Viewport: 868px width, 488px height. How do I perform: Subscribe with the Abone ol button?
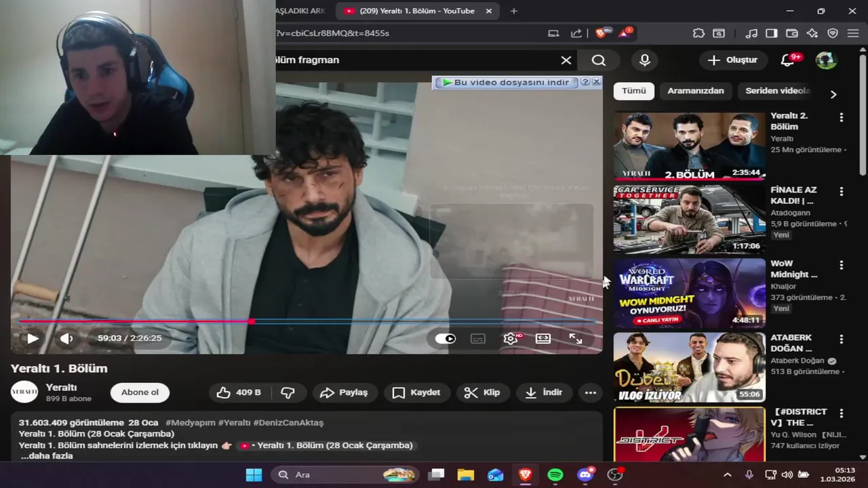click(140, 392)
